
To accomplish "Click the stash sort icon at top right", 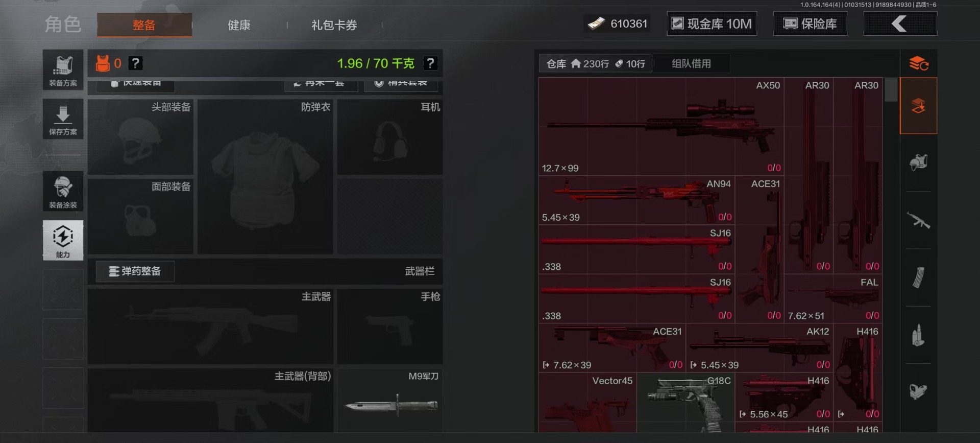I will [918, 64].
